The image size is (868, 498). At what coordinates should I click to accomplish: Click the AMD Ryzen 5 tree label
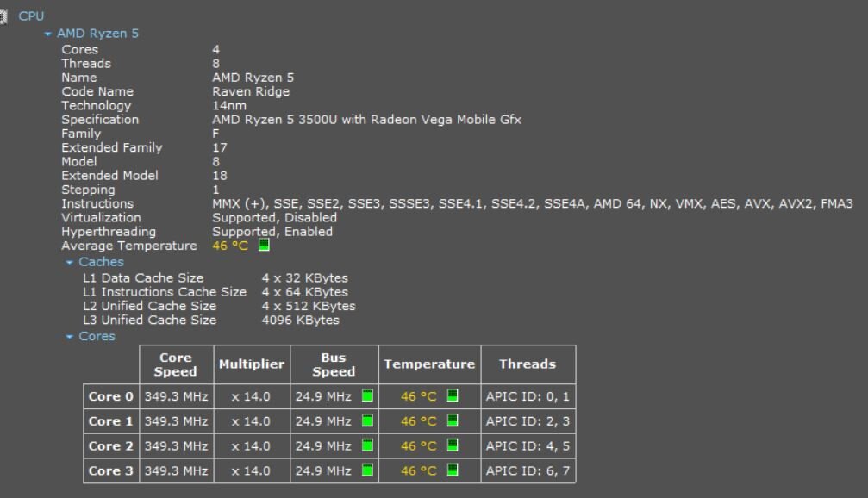(x=98, y=34)
